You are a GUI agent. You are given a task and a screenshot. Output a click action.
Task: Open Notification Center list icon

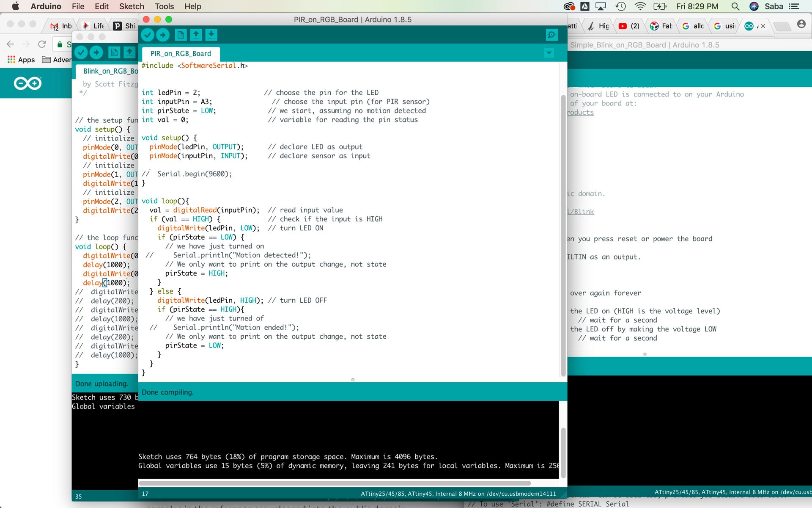point(794,6)
